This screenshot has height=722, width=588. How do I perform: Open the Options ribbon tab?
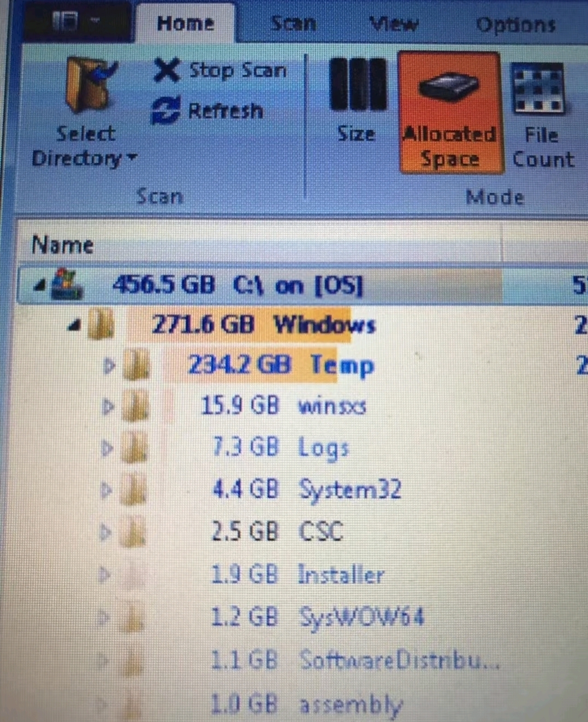pyautogui.click(x=515, y=25)
